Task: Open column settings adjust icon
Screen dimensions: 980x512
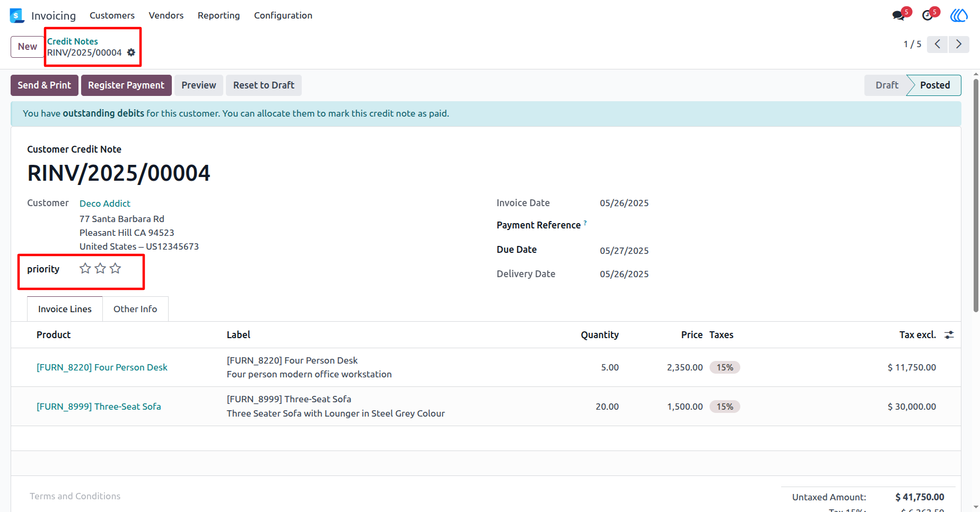Action: [x=949, y=335]
